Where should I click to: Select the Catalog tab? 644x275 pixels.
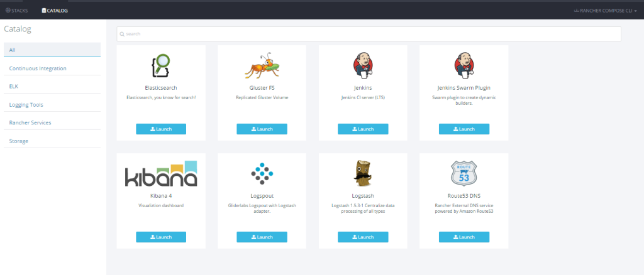(55, 11)
